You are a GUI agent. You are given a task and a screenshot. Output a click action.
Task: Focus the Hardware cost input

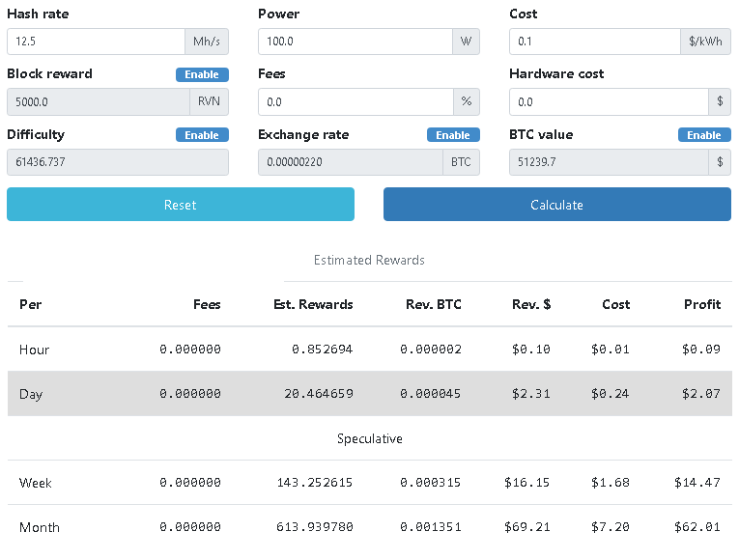point(609,101)
